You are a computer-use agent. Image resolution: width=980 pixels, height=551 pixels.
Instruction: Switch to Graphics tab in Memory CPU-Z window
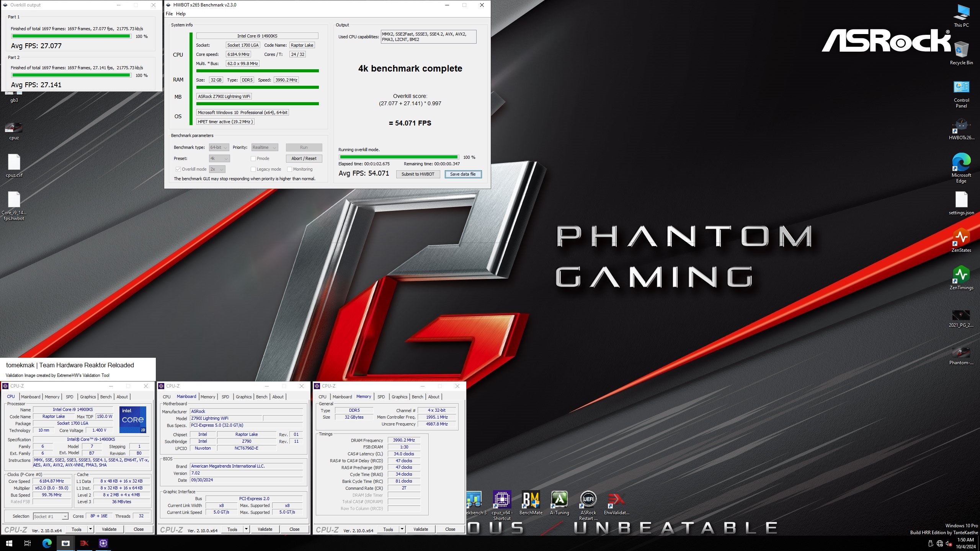click(399, 397)
